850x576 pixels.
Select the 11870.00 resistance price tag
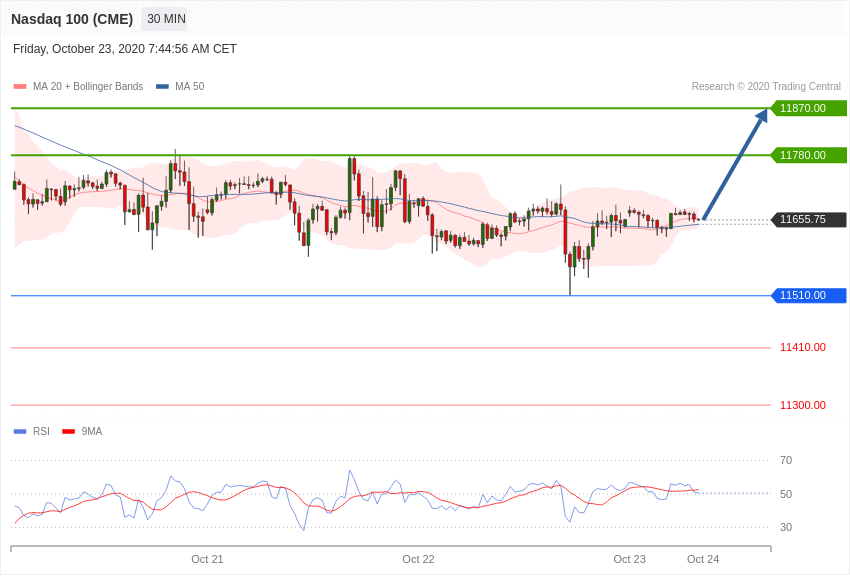tap(808, 108)
